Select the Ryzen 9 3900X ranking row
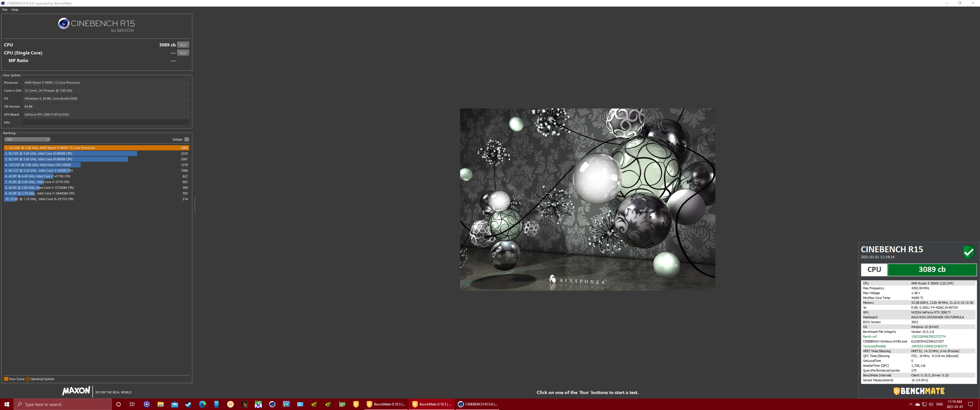 click(96, 147)
